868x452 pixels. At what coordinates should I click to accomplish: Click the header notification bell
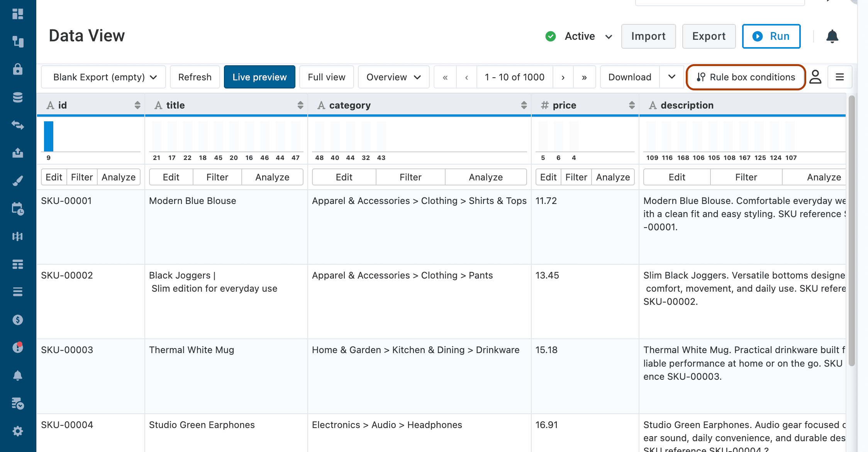coord(832,36)
